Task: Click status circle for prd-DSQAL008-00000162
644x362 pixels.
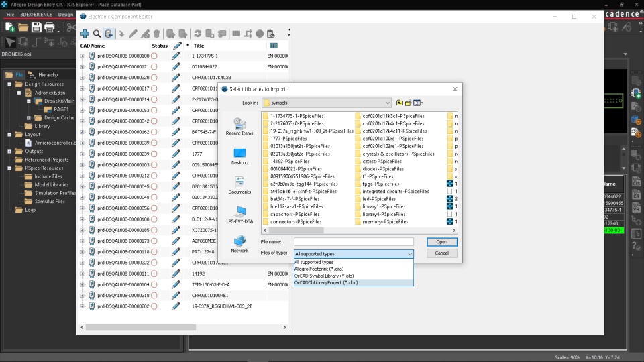Action: tap(154, 132)
